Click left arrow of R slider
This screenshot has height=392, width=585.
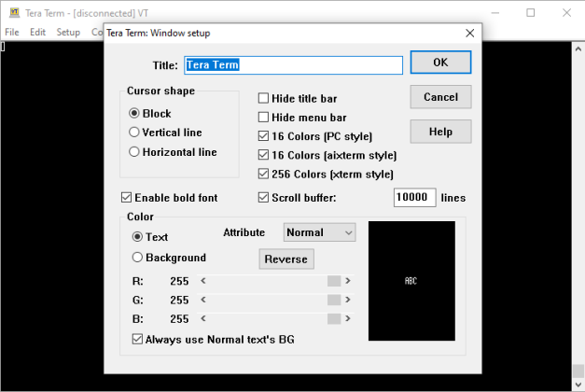tap(203, 281)
